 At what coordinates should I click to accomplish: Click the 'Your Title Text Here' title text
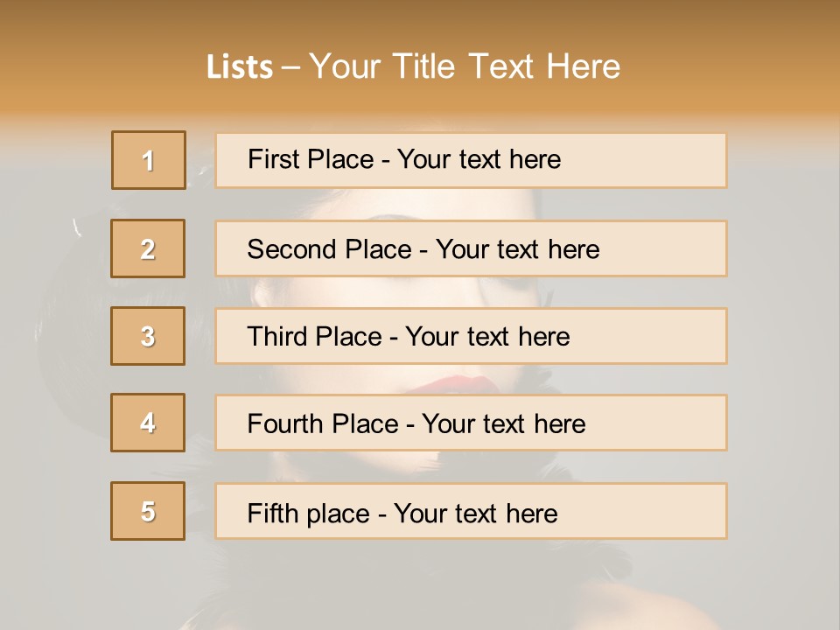pyautogui.click(x=465, y=66)
